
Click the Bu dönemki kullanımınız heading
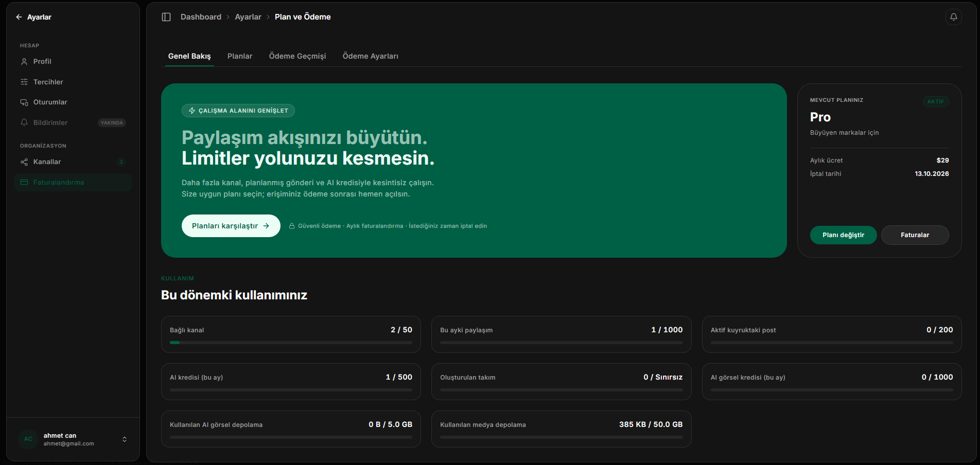(x=234, y=295)
